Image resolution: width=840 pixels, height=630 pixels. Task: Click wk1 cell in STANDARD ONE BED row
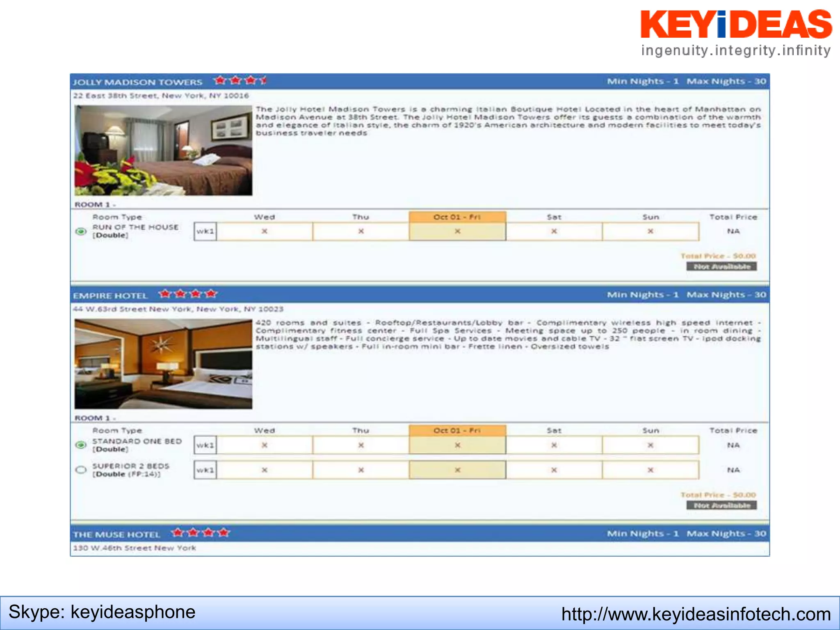click(205, 445)
